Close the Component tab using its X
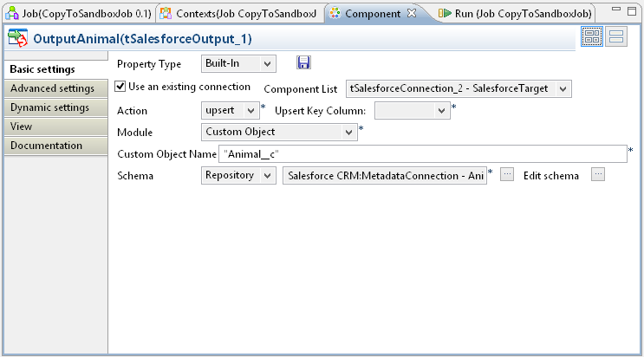 tap(412, 14)
